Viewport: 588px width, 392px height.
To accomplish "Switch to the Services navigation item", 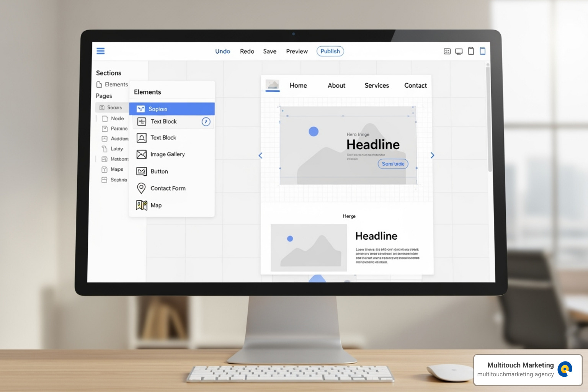I will pyautogui.click(x=376, y=85).
